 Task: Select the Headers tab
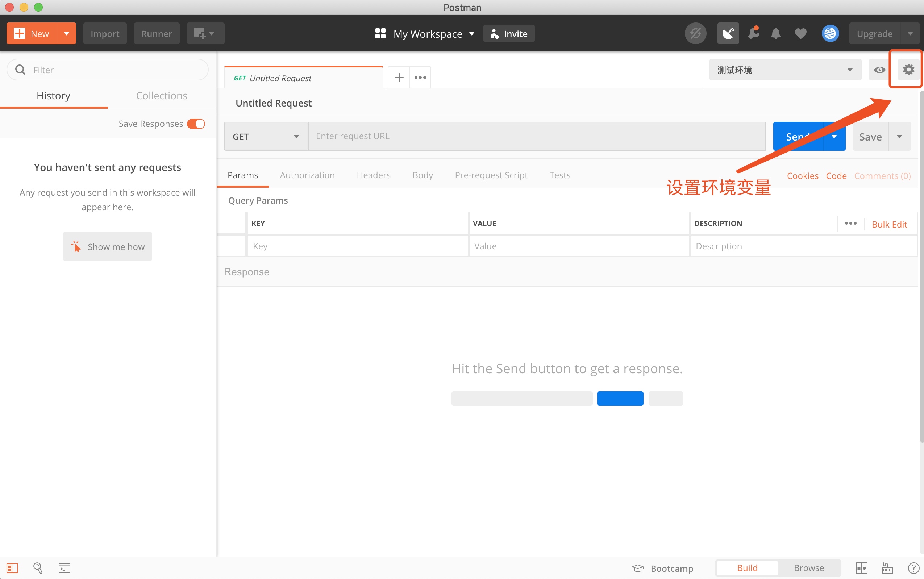373,175
